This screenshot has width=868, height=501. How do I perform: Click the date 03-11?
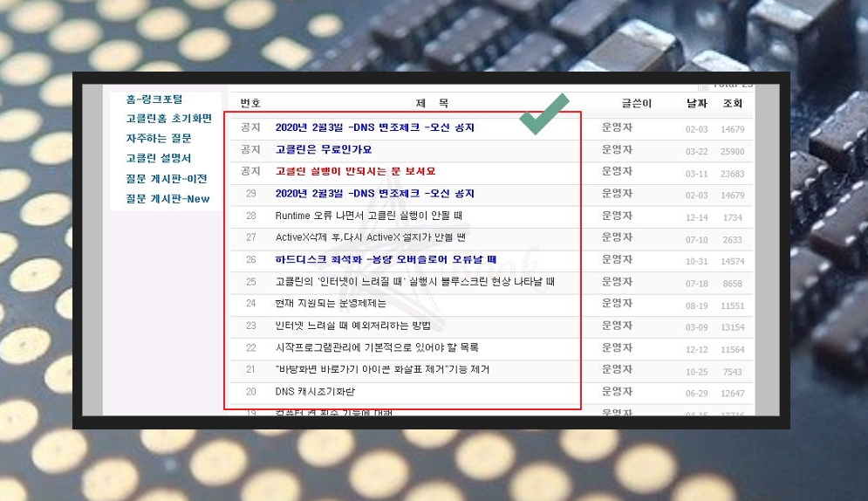(696, 174)
